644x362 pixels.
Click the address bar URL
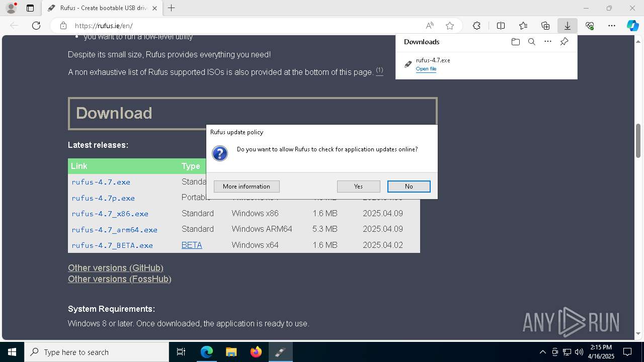coord(104,26)
